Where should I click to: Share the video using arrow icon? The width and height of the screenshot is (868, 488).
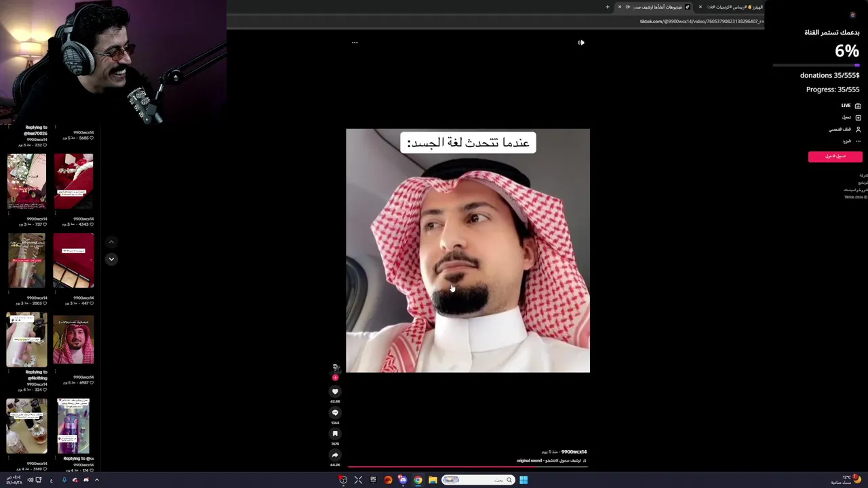coord(335,455)
